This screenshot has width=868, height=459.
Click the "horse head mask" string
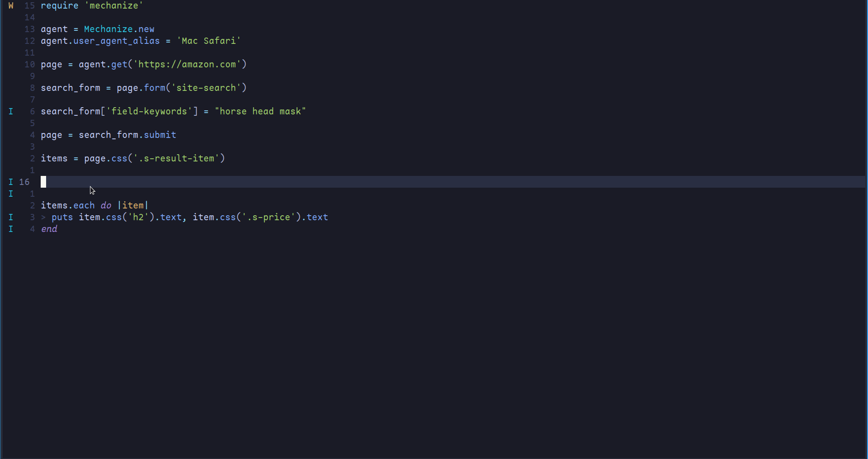pyautogui.click(x=260, y=111)
